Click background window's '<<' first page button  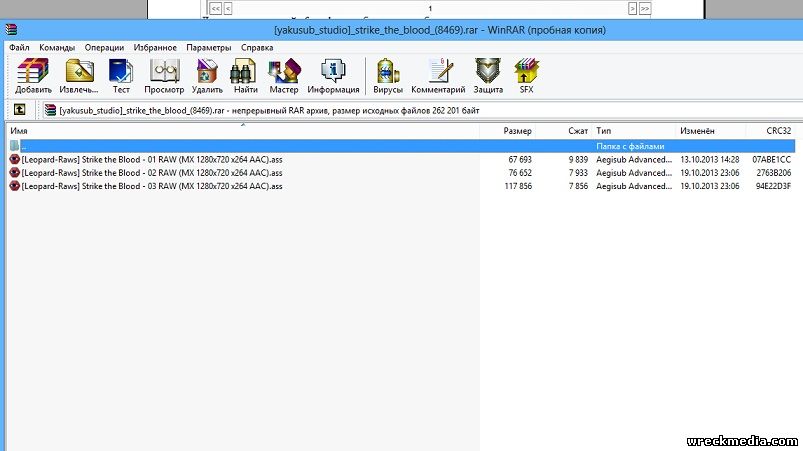click(216, 8)
